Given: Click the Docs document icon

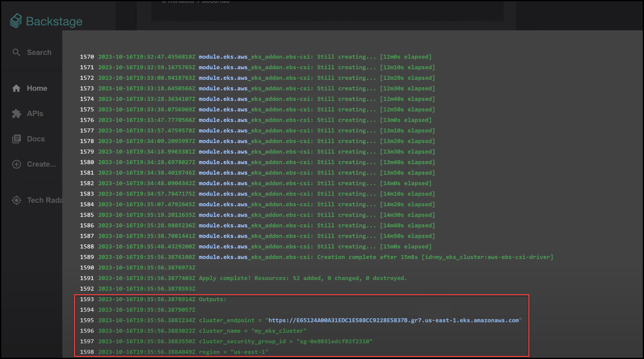Looking at the screenshot, I should click(x=17, y=139).
